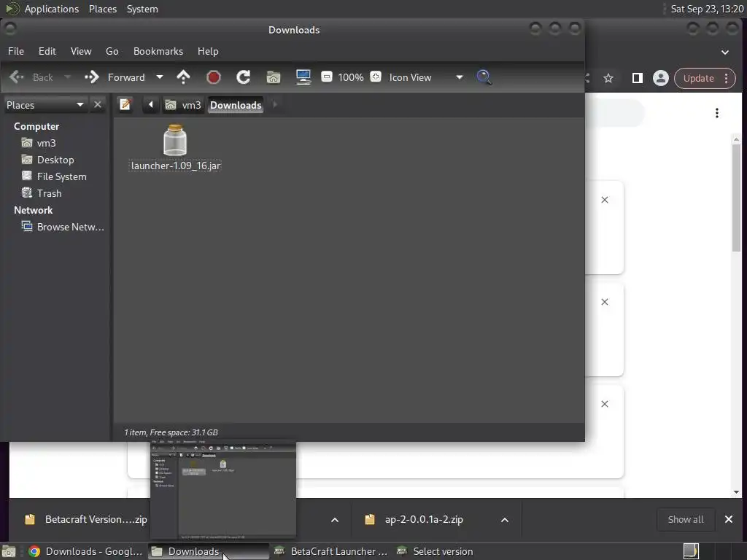Viewport: 747px width, 560px height.
Task: Click the launcher-1.09_16.jar file name
Action: tap(176, 166)
